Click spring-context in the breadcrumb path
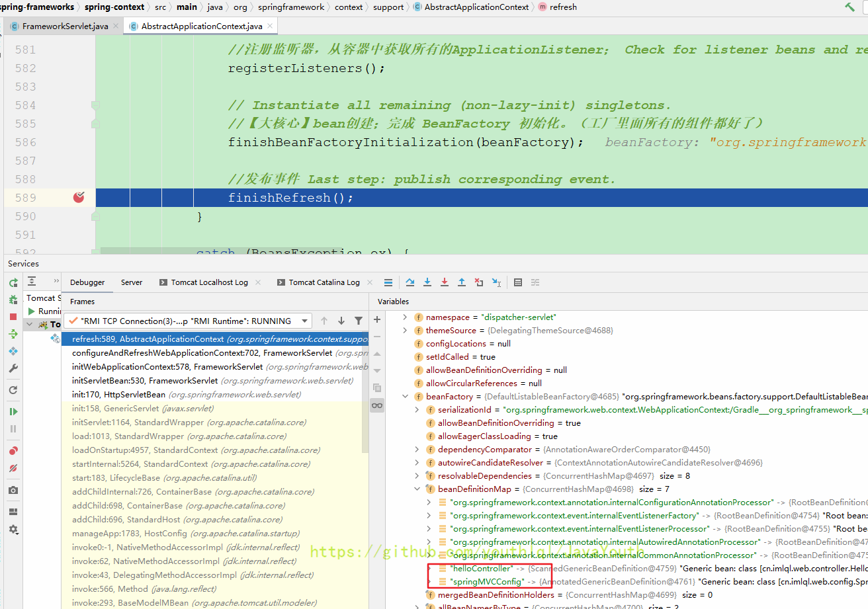This screenshot has height=609, width=868. point(114,7)
